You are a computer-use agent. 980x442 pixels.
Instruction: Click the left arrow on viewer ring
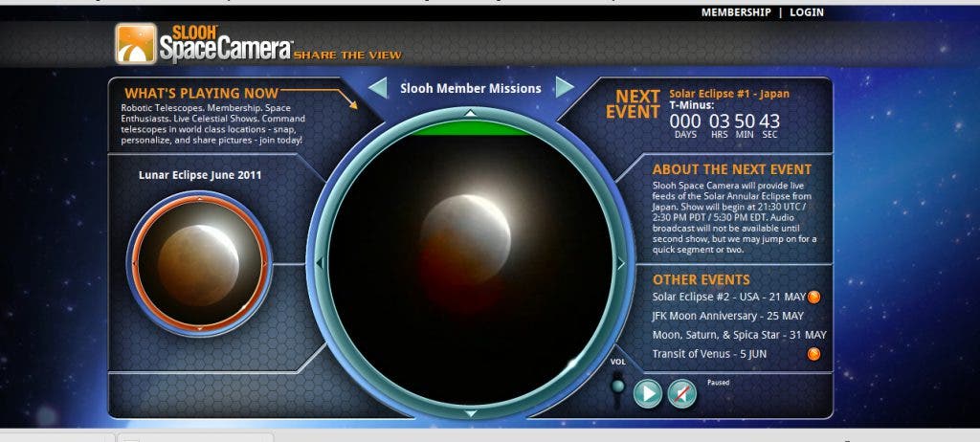click(321, 263)
